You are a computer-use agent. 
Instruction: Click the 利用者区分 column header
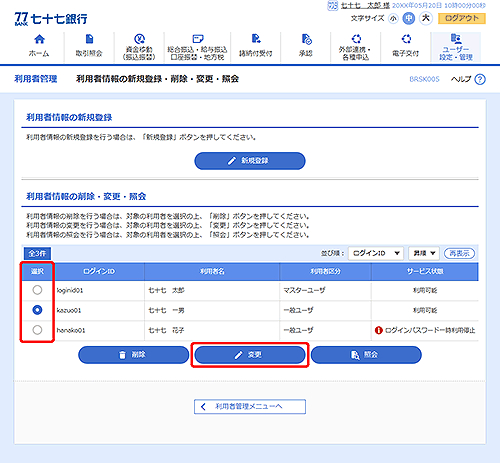tap(325, 272)
